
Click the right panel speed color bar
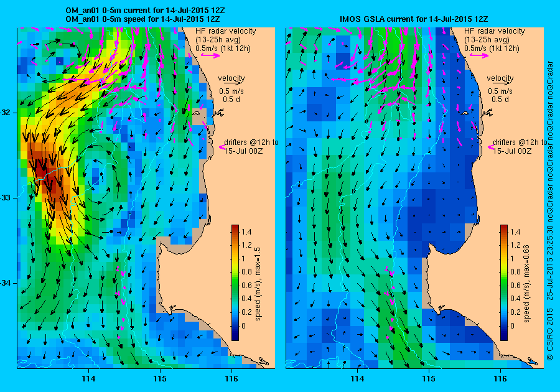(x=504, y=282)
